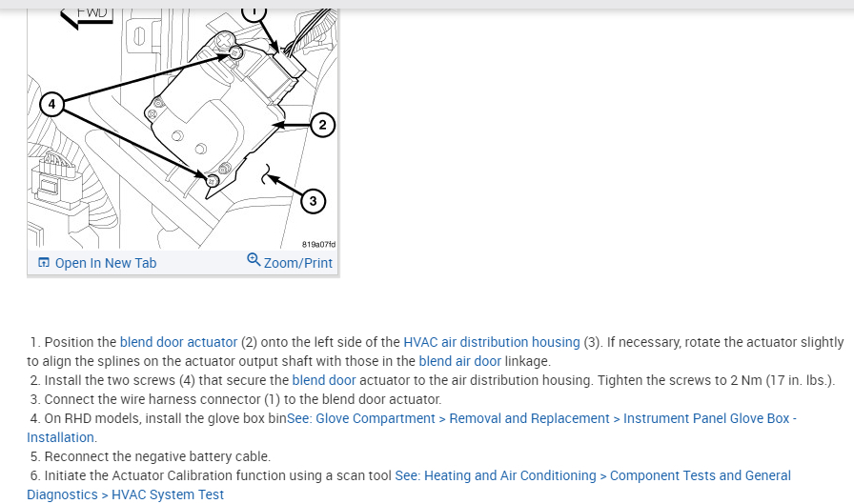Open the 'blend door' link in step 2
The height and width of the screenshot is (504, 854).
[324, 380]
